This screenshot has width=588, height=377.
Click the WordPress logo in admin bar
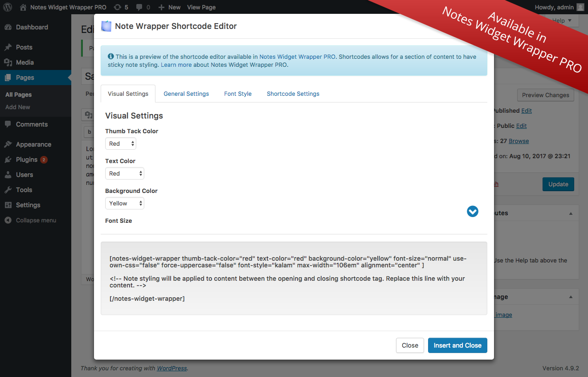8,7
